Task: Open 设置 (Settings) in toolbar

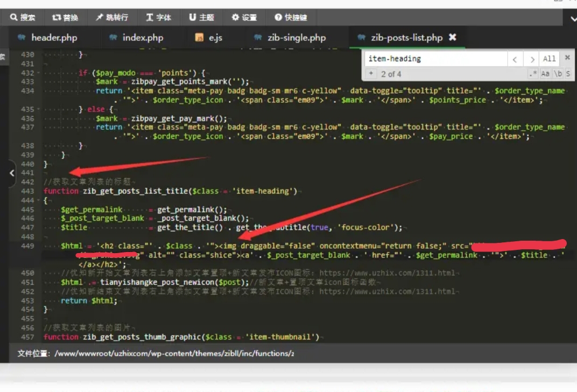Action: 244,17
